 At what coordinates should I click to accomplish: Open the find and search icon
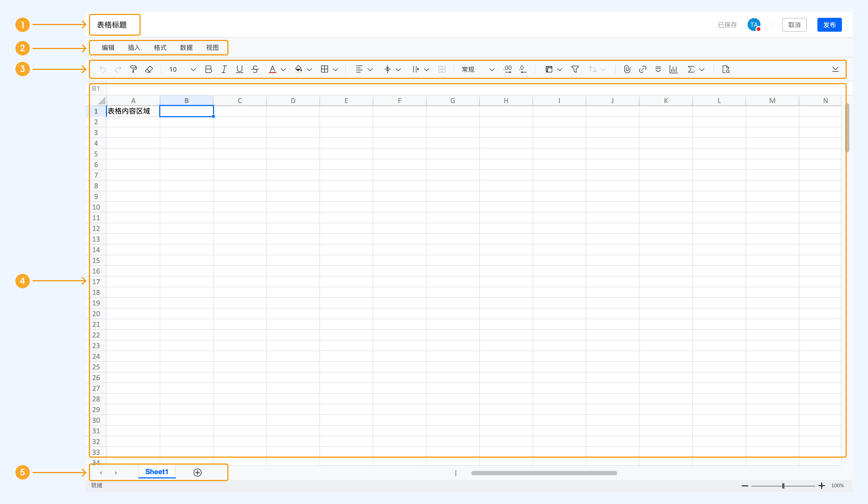[726, 69]
